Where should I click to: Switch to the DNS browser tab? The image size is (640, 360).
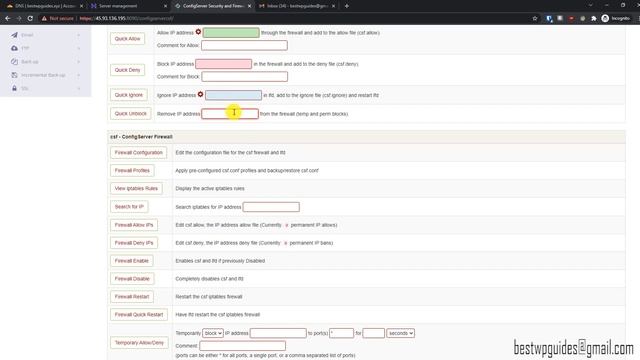tap(44, 6)
